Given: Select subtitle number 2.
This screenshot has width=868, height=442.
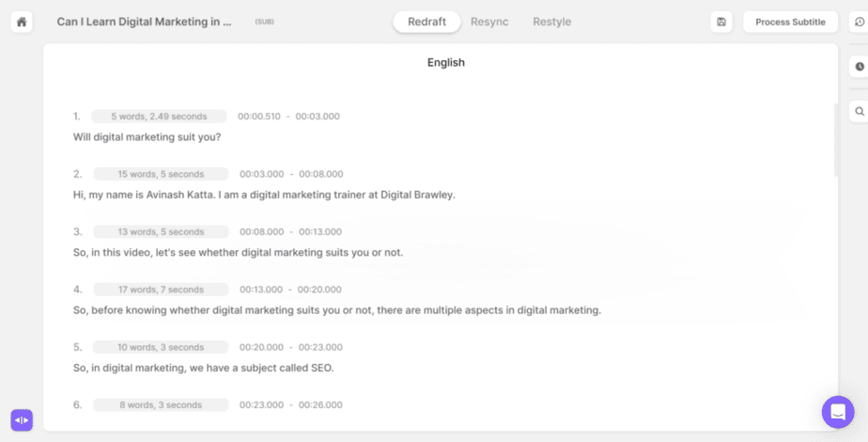Looking at the screenshot, I should coord(77,174).
